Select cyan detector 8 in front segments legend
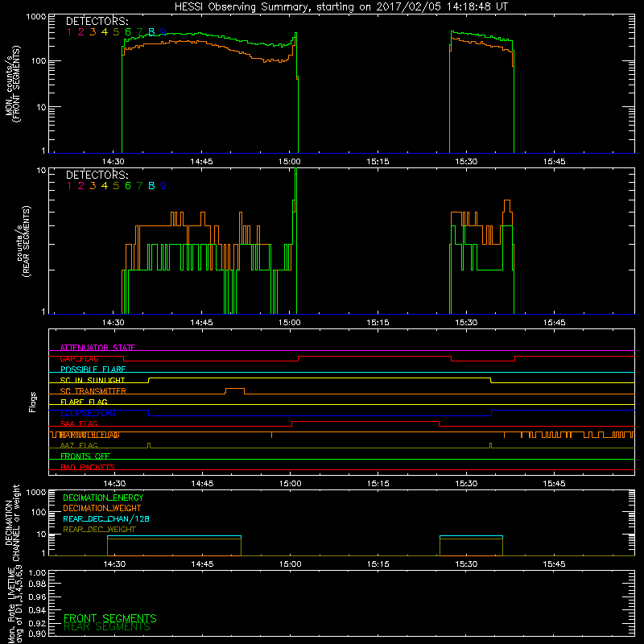This screenshot has height=644, width=644. click(x=151, y=32)
